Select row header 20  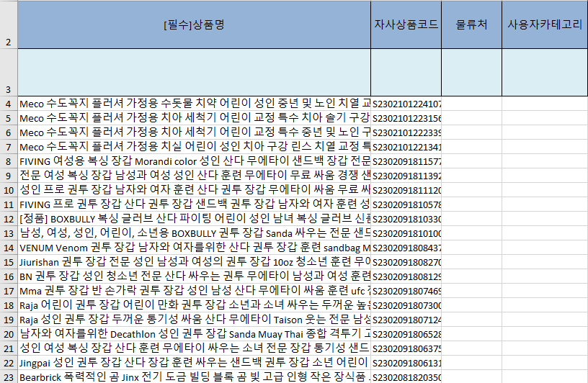tap(9, 334)
